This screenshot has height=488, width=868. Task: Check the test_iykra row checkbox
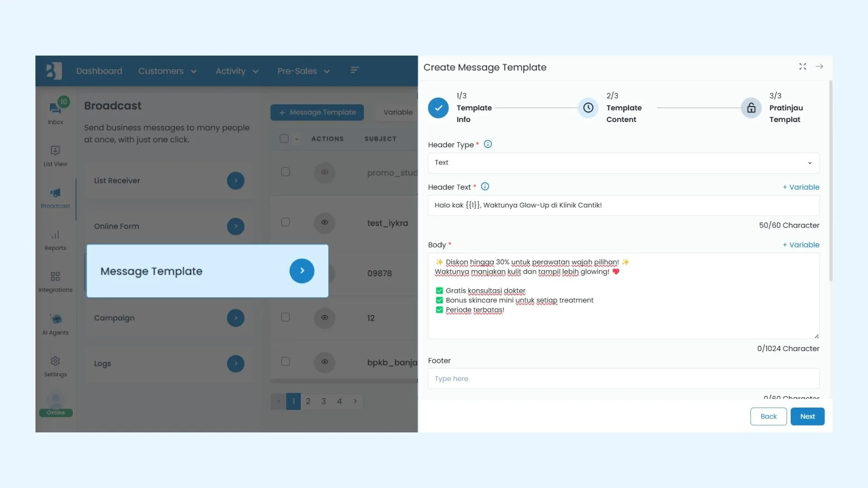(285, 222)
